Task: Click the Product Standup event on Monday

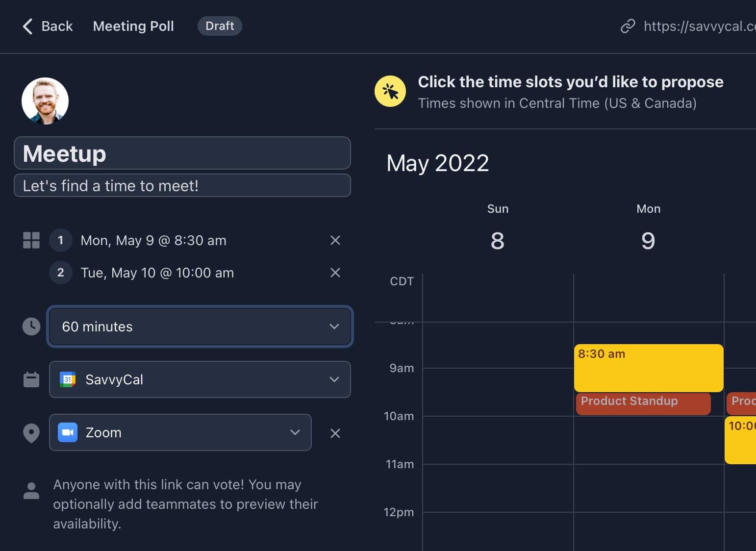Action: coord(643,404)
